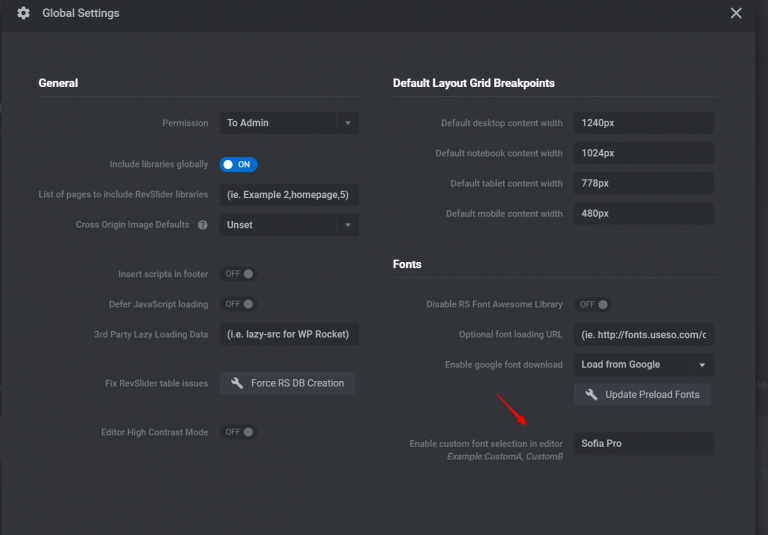
Task: Open Enable google font download dropdown
Action: coord(643,365)
